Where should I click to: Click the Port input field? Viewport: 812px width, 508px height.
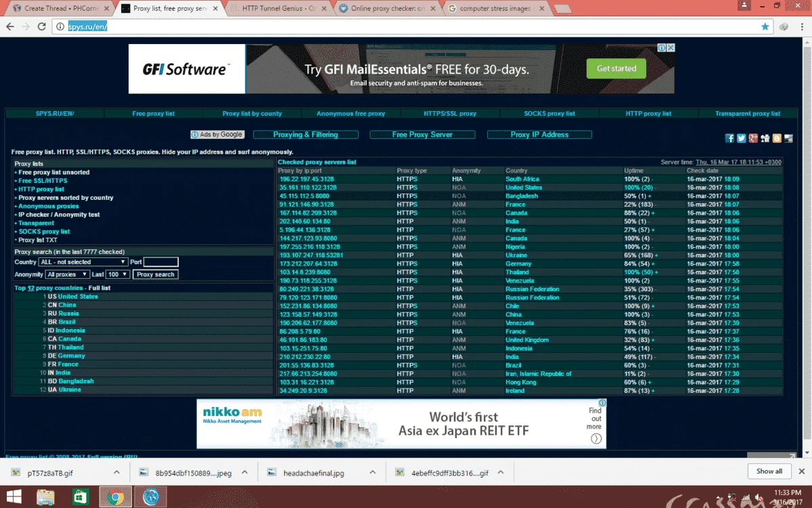(x=161, y=262)
